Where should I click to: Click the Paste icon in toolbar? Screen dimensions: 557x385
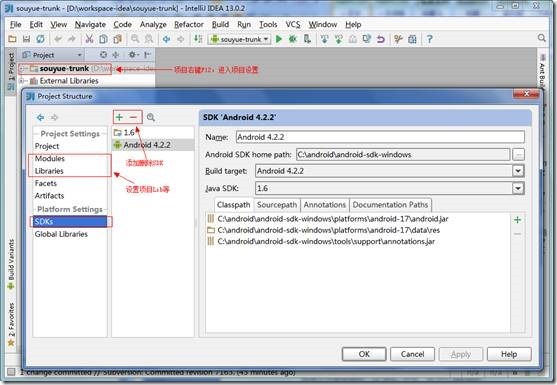pyautogui.click(x=117, y=39)
